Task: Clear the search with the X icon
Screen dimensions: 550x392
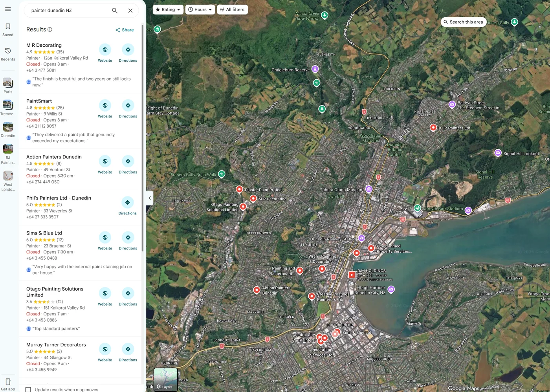Action: [130, 11]
